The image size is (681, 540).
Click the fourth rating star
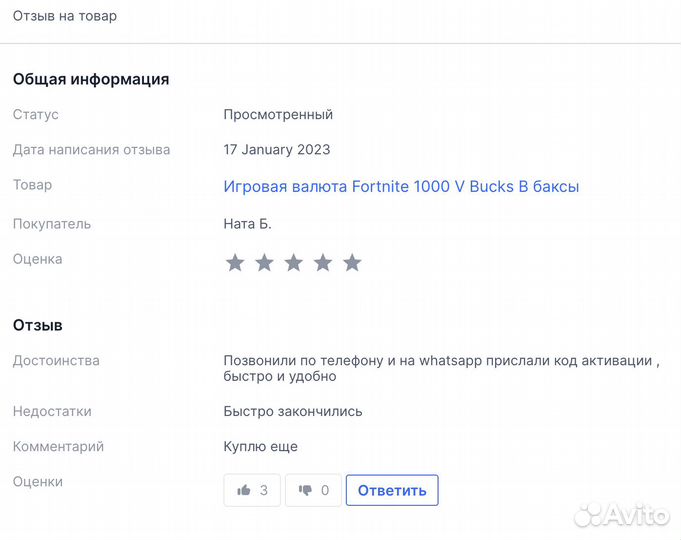click(323, 263)
